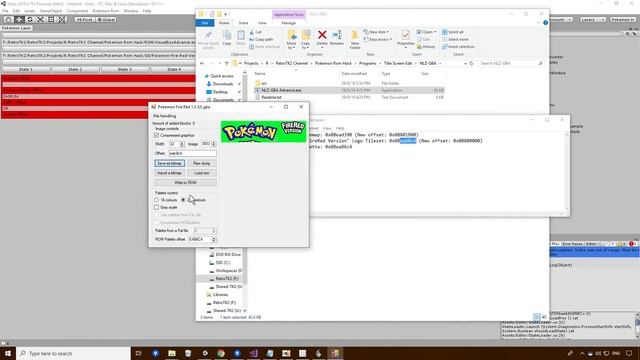Click Paste shortcut in Explorer ribbon
640x360 pixels.
coord(264,47)
